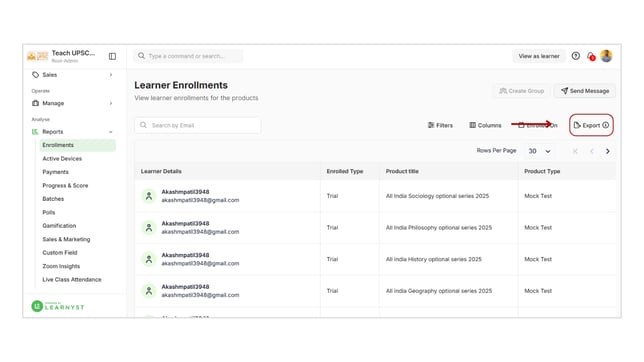Image resolution: width=644 pixels, height=362 pixels.
Task: Open Batches report
Action: click(x=53, y=199)
